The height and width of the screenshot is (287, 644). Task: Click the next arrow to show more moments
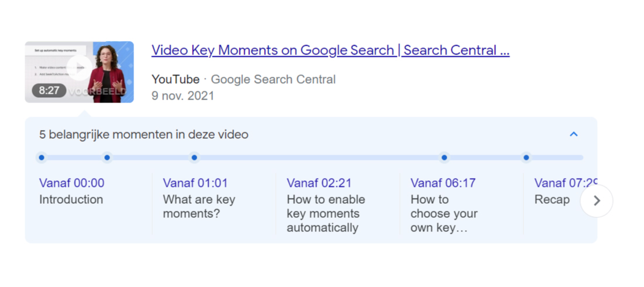tap(597, 201)
